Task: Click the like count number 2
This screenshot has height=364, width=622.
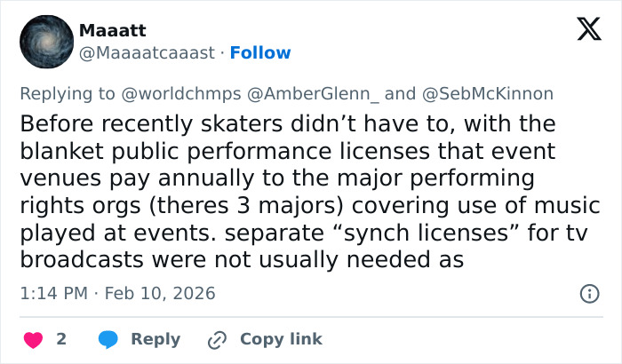Action: point(61,339)
